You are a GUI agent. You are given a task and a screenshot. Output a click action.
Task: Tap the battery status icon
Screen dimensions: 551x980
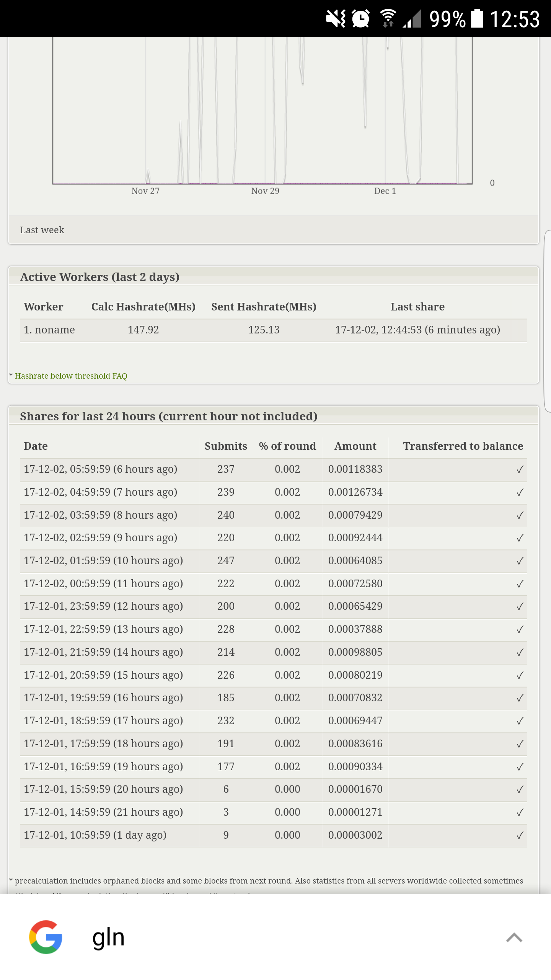(477, 18)
